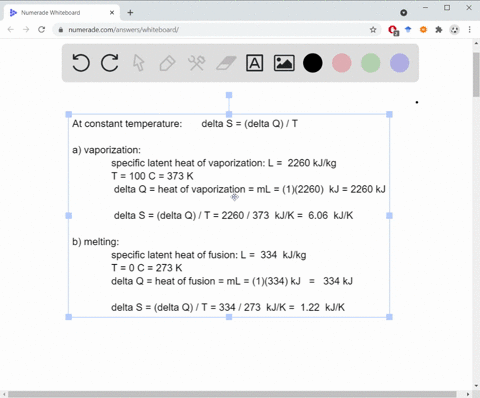Click the scroll-left arrow at bottom
480x398 pixels.
tap(4, 394)
